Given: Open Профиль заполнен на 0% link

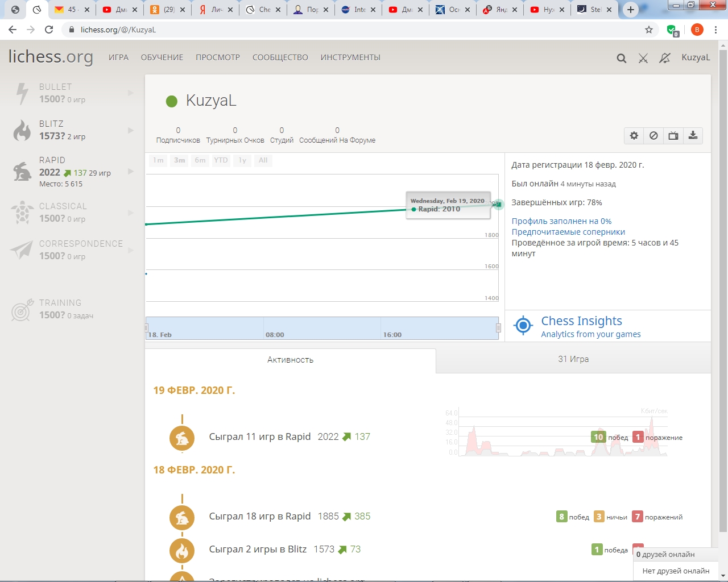Looking at the screenshot, I should (x=561, y=221).
